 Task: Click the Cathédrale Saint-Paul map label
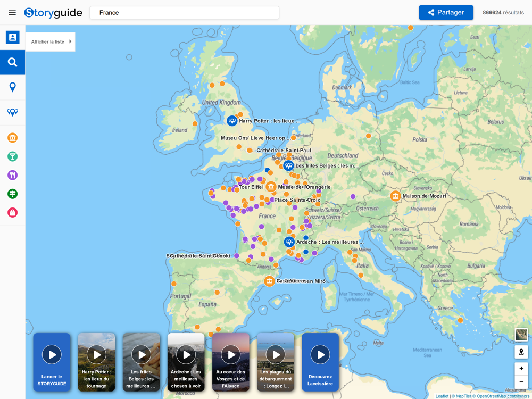point(284,151)
